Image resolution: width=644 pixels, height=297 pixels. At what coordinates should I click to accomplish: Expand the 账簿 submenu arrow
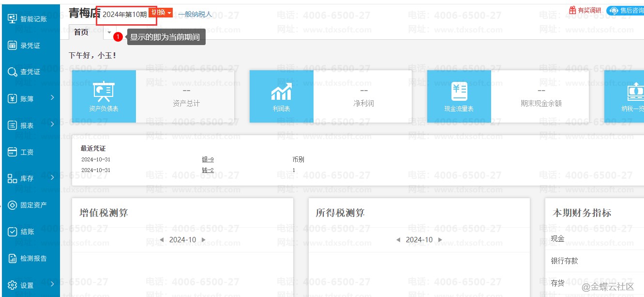point(52,98)
